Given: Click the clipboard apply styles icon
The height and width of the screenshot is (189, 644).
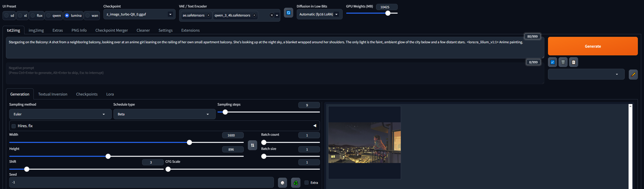Looking at the screenshot, I should pos(573,62).
